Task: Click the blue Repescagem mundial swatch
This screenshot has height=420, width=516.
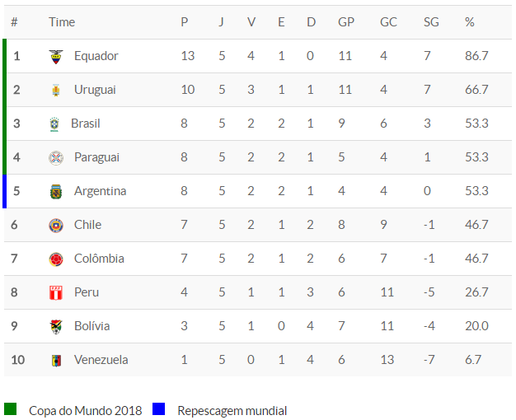Action: (x=159, y=409)
